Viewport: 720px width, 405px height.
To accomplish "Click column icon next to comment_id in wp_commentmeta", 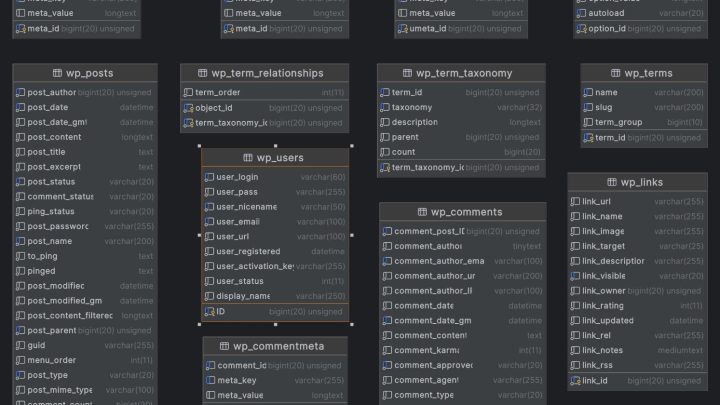I will pos(210,366).
